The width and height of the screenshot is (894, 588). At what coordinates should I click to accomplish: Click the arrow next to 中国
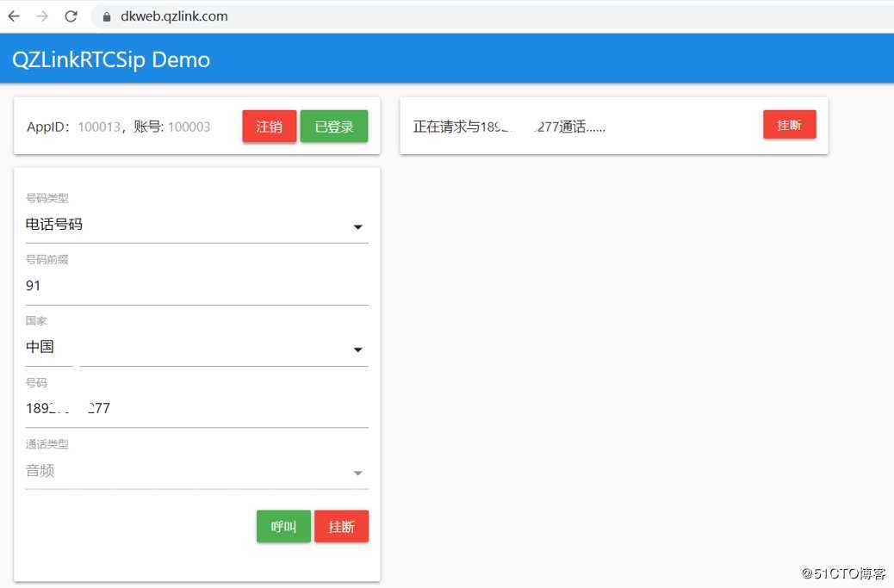[x=357, y=350]
